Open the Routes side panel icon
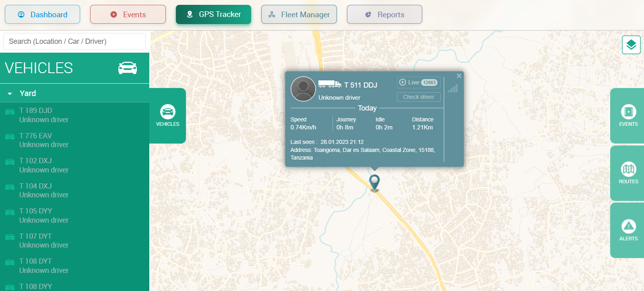The height and width of the screenshot is (291, 644). point(628,173)
